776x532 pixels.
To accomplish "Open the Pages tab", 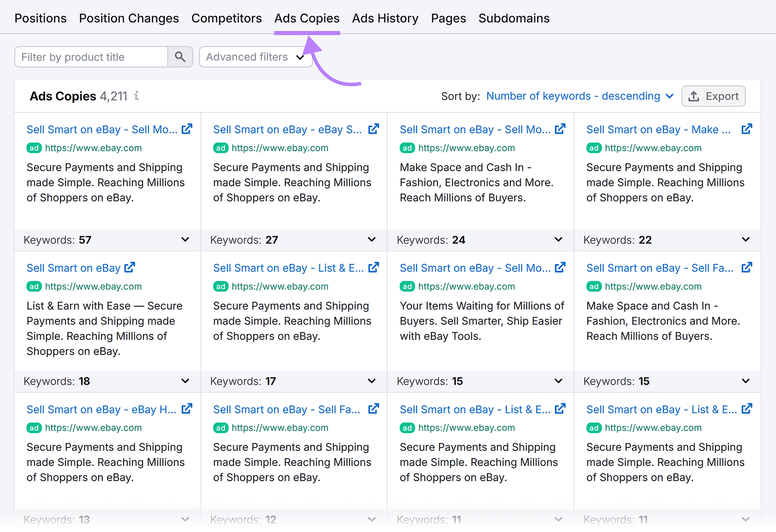I will tap(449, 18).
